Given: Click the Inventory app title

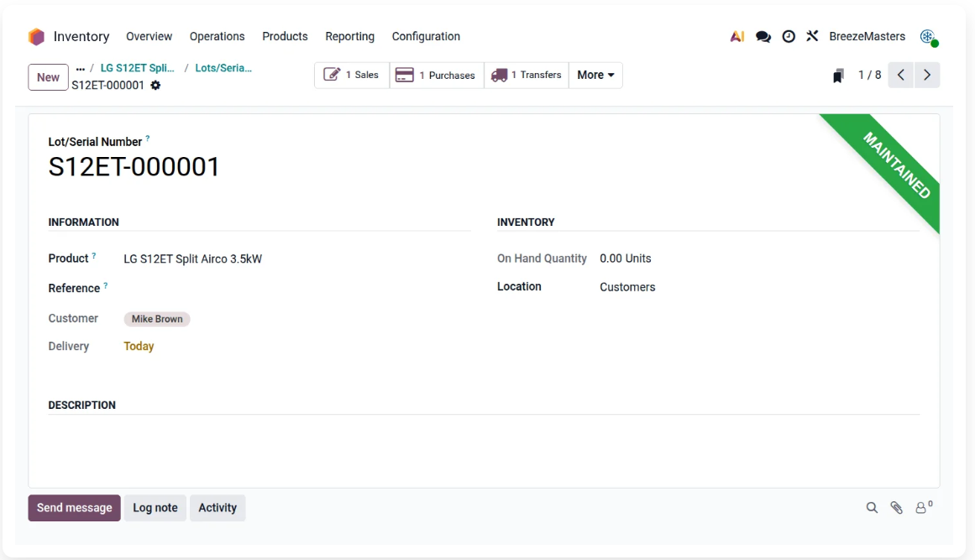Looking at the screenshot, I should 81,37.
